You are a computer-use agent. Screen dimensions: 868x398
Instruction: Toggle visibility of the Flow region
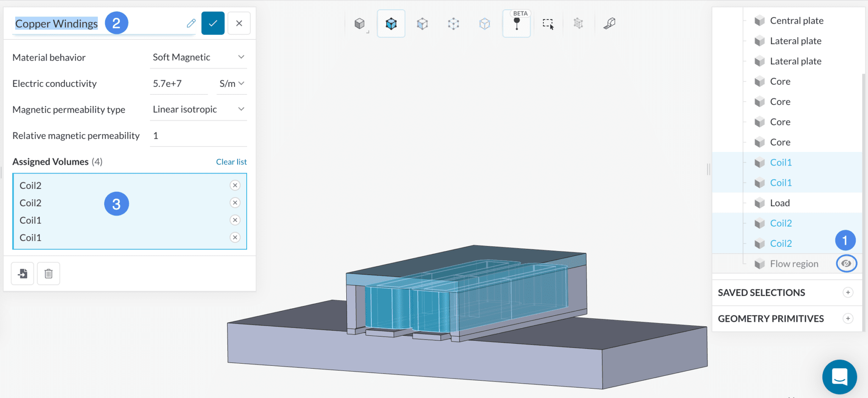pyautogui.click(x=846, y=263)
